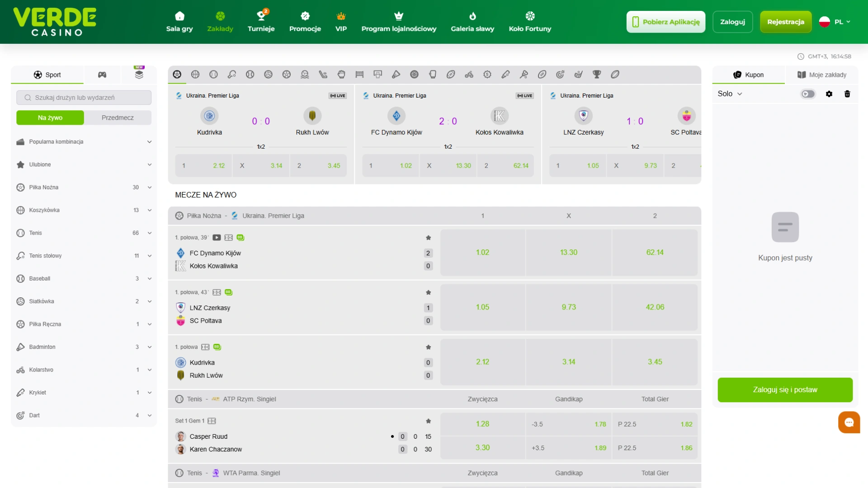Expand Popularna kombinacja section
The width and height of the screenshot is (868, 488).
[84, 142]
